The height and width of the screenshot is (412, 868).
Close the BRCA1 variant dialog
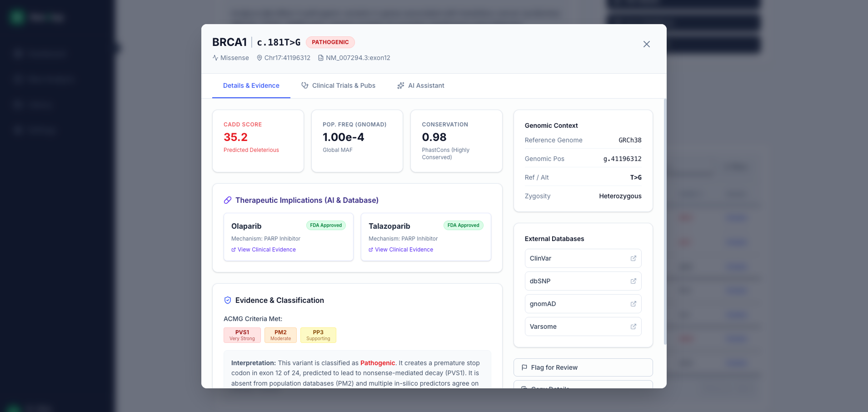point(646,44)
